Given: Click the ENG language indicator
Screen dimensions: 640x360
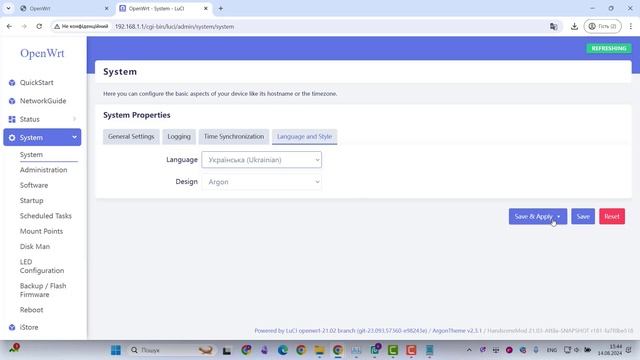Looking at the screenshot, I should (551, 350).
